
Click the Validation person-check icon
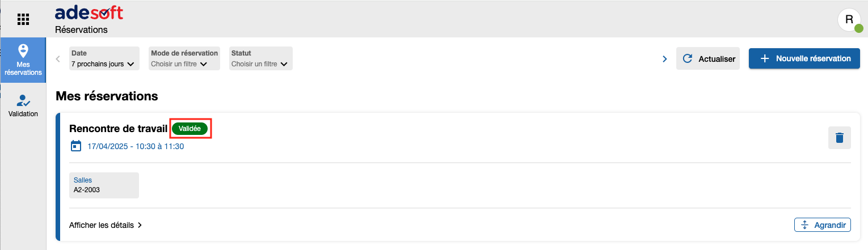pyautogui.click(x=23, y=101)
